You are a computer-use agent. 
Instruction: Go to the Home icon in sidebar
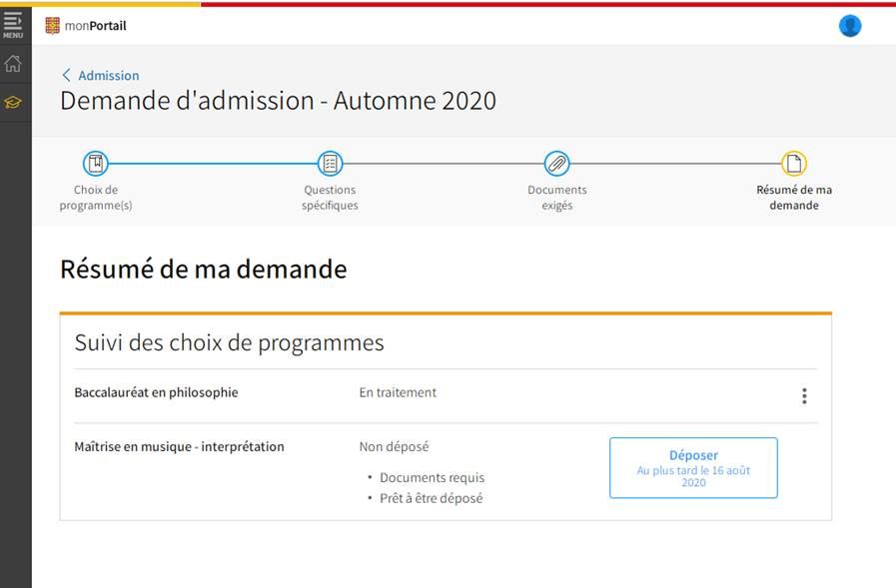tap(13, 65)
